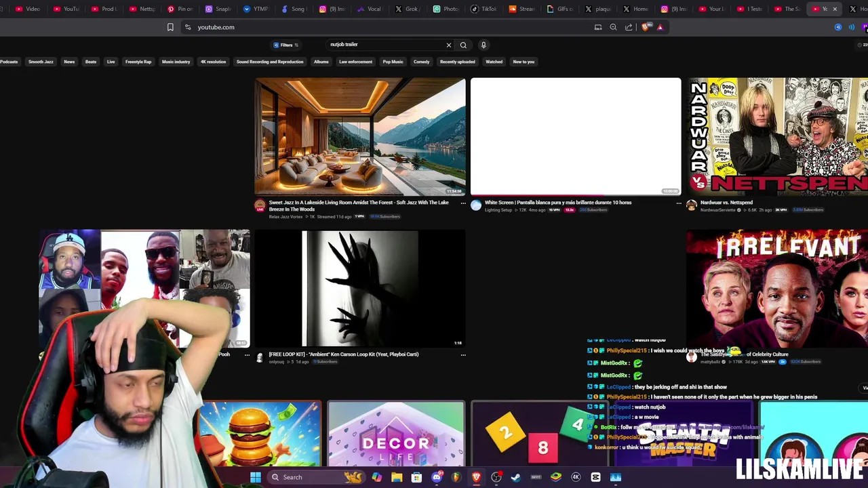The height and width of the screenshot is (488, 868).
Task: Clear the 'nutjob trailer' search text
Action: pyautogui.click(x=448, y=45)
